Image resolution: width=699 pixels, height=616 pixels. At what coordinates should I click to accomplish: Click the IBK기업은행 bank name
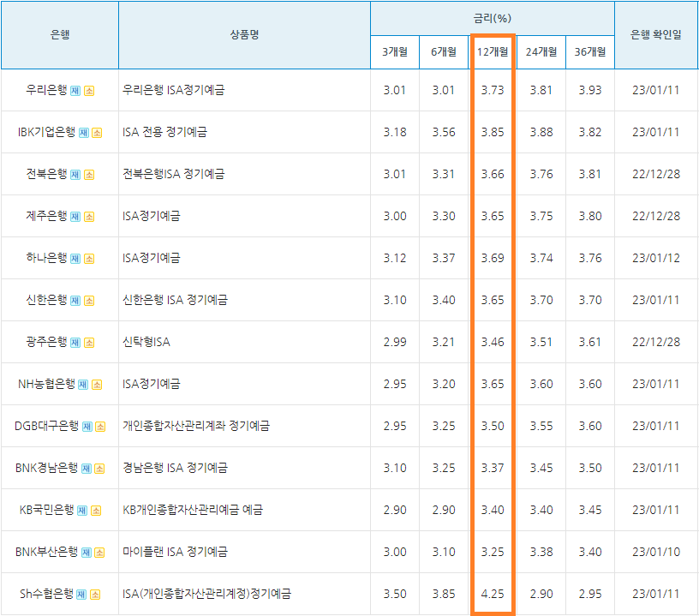coord(46,132)
